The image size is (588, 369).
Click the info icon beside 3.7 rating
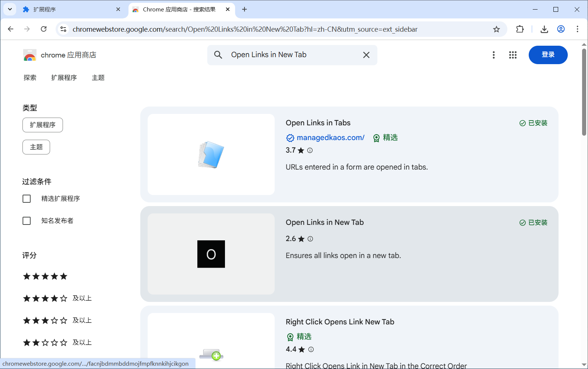click(x=310, y=150)
